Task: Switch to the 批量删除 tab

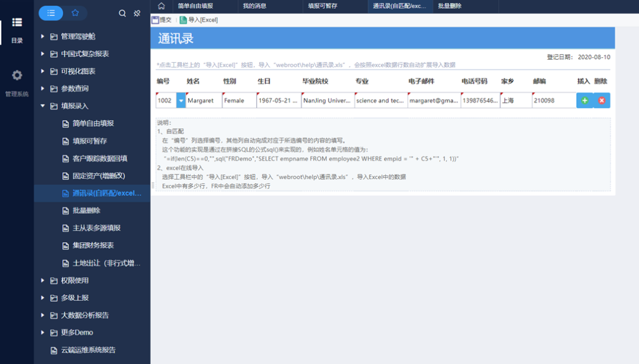Action: (466, 6)
